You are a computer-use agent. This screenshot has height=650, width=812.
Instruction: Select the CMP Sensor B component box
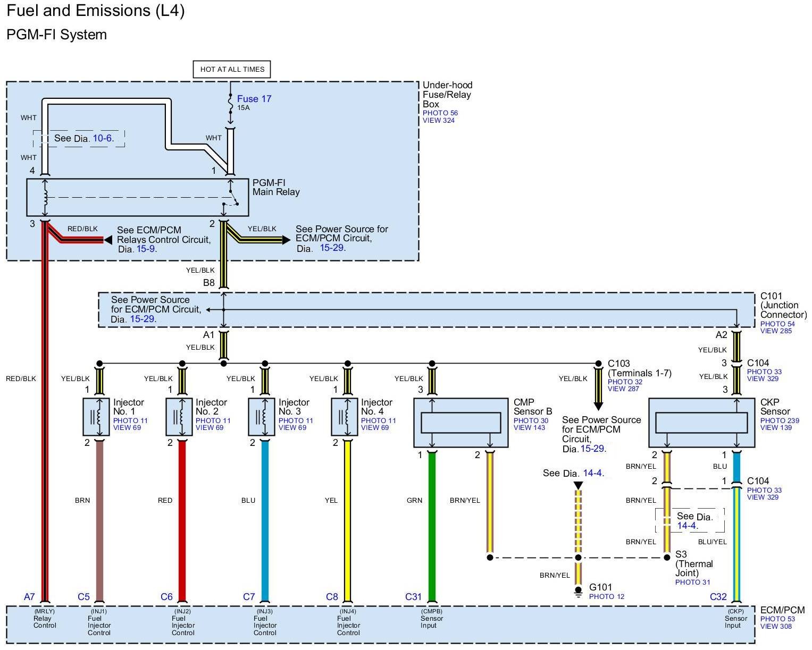pos(461,423)
